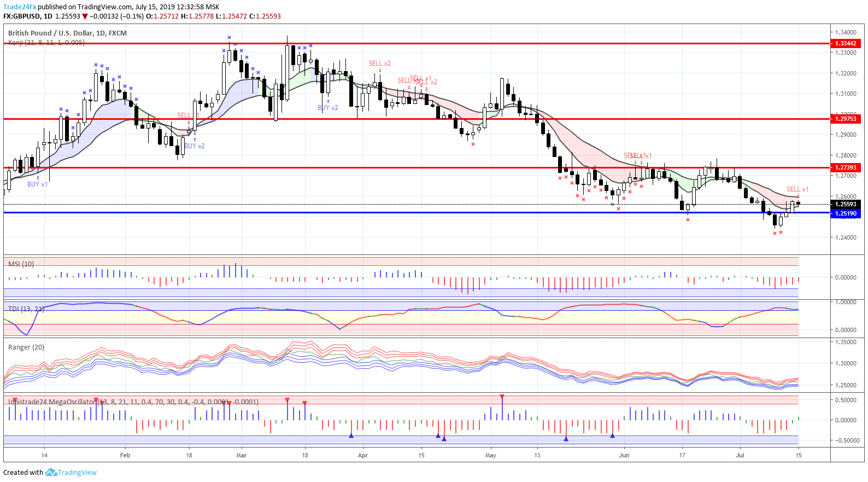
Task: Click the high price value H:1.25778
Action: coord(197,16)
